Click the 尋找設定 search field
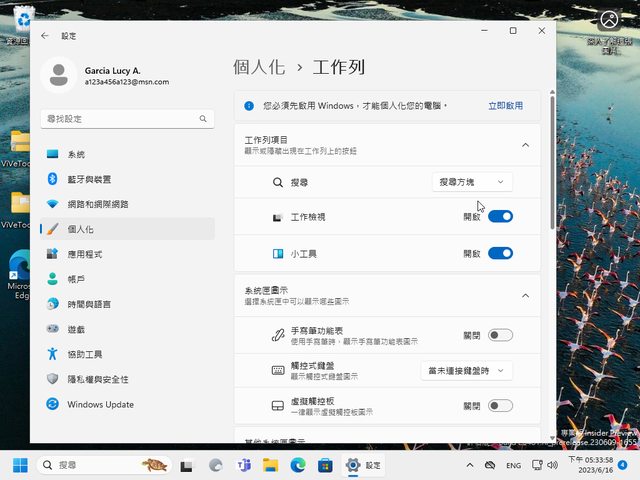640x480 pixels. coord(120,119)
